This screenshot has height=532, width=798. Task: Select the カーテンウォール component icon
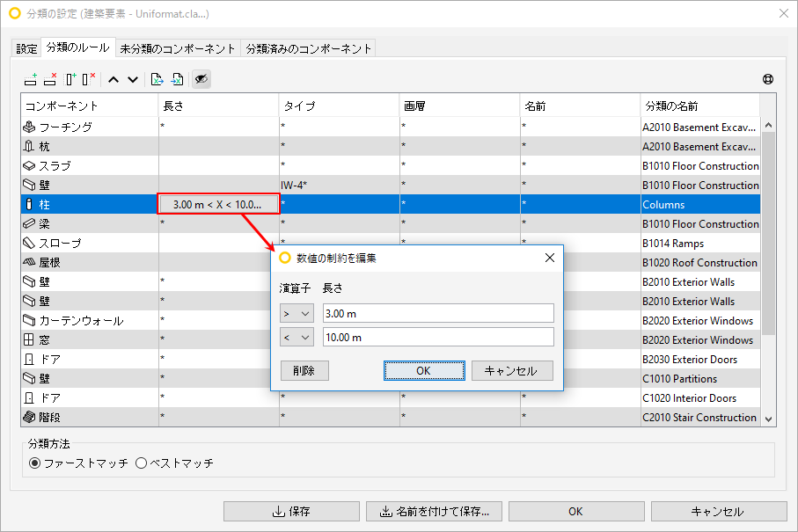point(29,320)
